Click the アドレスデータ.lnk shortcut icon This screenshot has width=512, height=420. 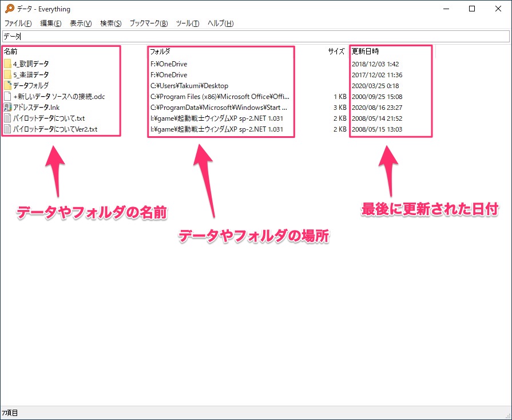(7, 108)
